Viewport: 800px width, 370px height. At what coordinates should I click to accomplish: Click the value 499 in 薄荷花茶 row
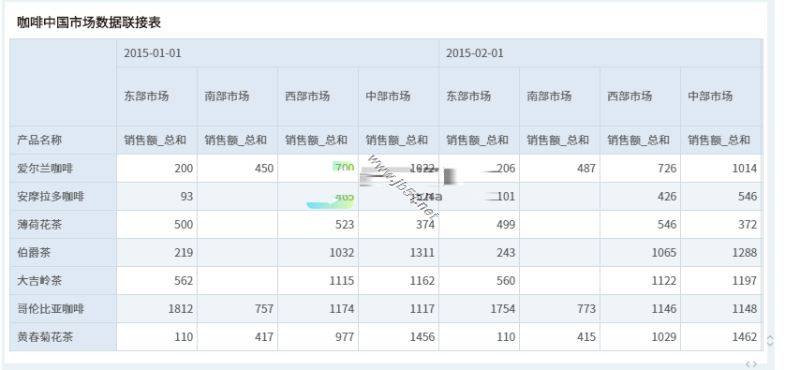point(506,225)
